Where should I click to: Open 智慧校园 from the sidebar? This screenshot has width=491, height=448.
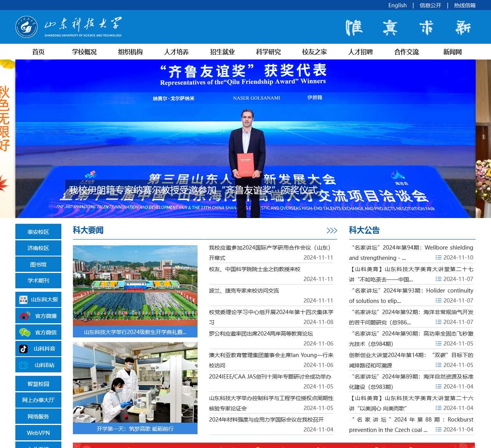coord(38,384)
